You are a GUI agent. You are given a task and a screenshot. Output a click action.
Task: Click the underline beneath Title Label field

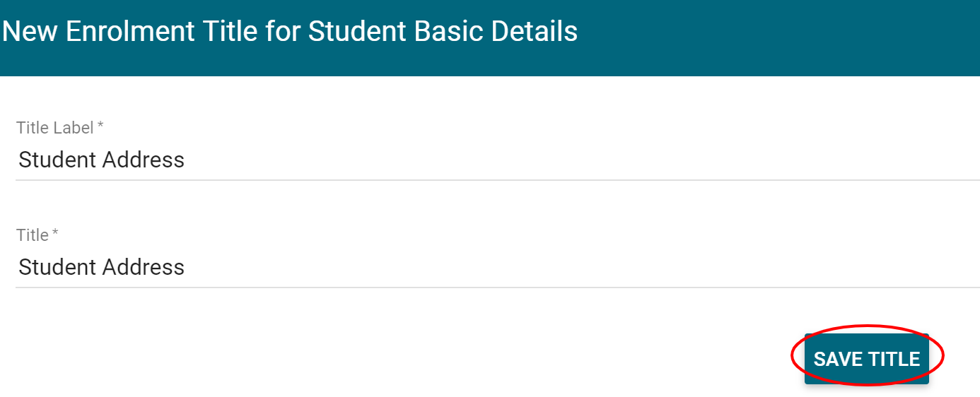(495, 180)
